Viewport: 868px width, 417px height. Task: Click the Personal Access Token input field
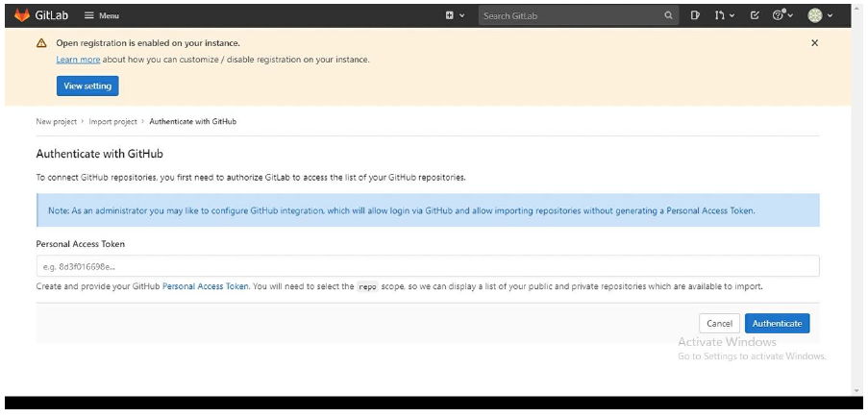(428, 266)
